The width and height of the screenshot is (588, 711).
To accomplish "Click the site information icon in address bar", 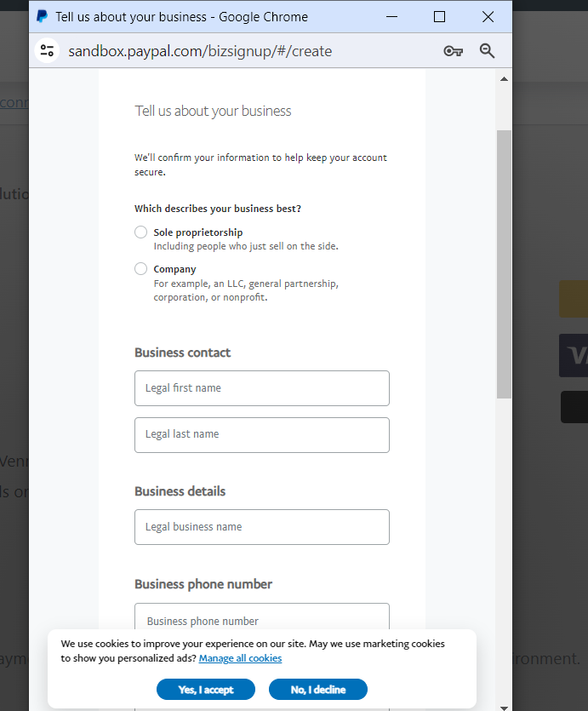I will (x=47, y=51).
